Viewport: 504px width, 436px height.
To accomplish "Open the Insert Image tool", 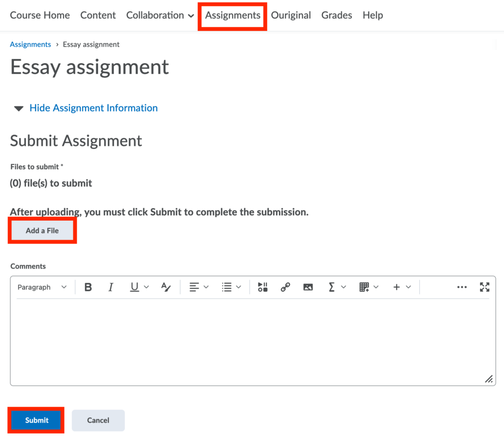I will pos(308,287).
